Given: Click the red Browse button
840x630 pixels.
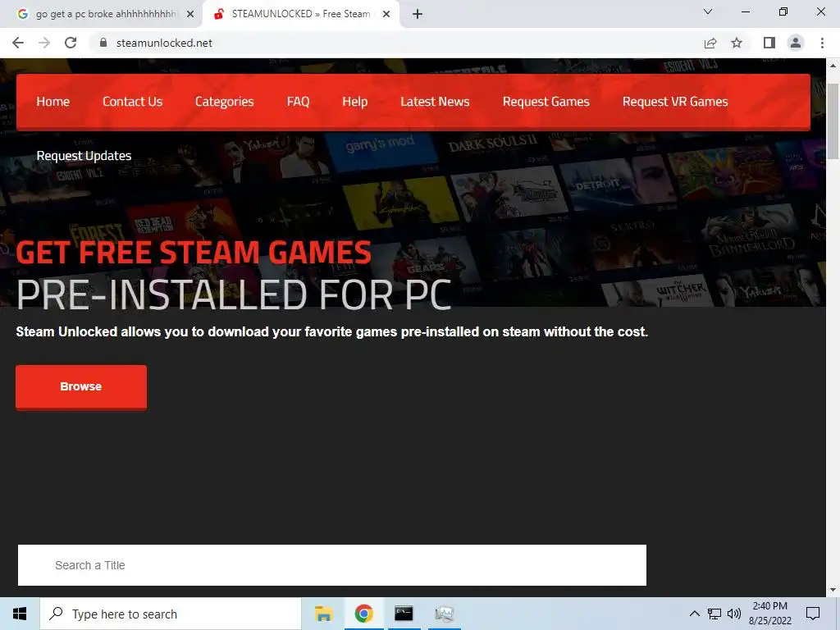Looking at the screenshot, I should (x=81, y=387).
